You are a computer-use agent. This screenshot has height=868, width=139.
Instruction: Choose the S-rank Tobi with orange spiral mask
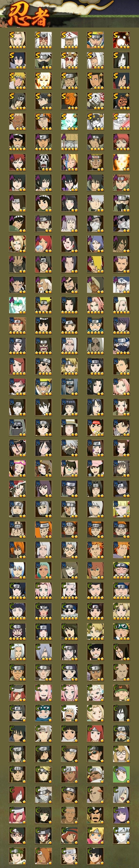[x=69, y=101]
